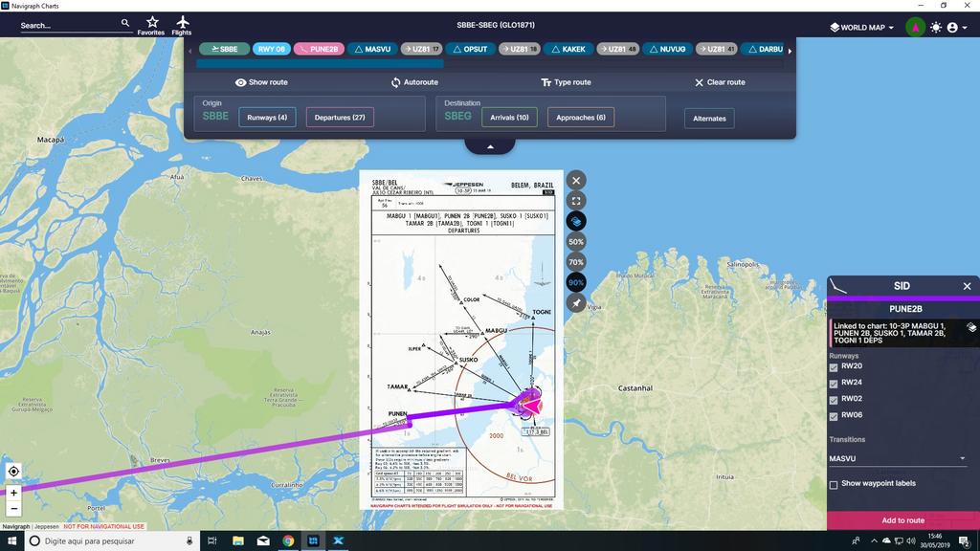Select PUNE2B route chip
The height and width of the screenshot is (551, 980).
coord(319,49)
